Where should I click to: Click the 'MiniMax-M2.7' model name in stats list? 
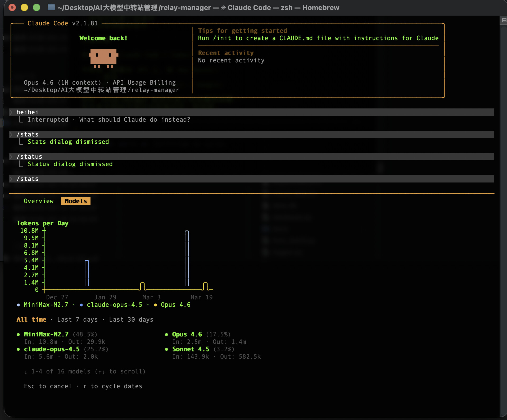(x=46, y=334)
